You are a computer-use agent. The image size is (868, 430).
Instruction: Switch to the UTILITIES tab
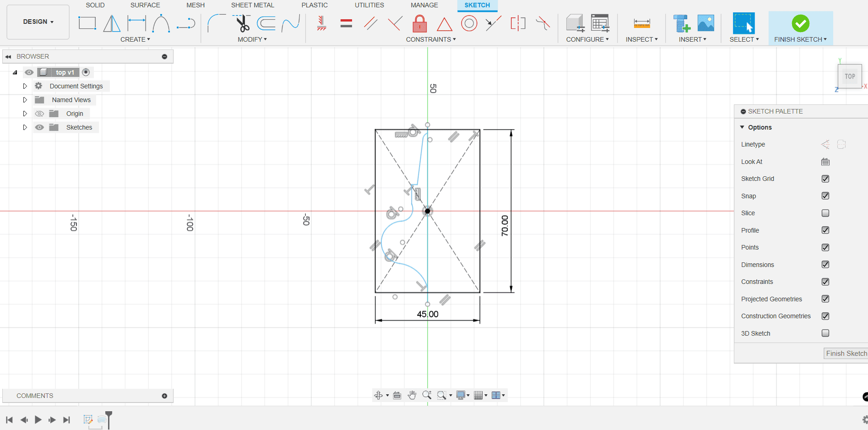pos(369,5)
